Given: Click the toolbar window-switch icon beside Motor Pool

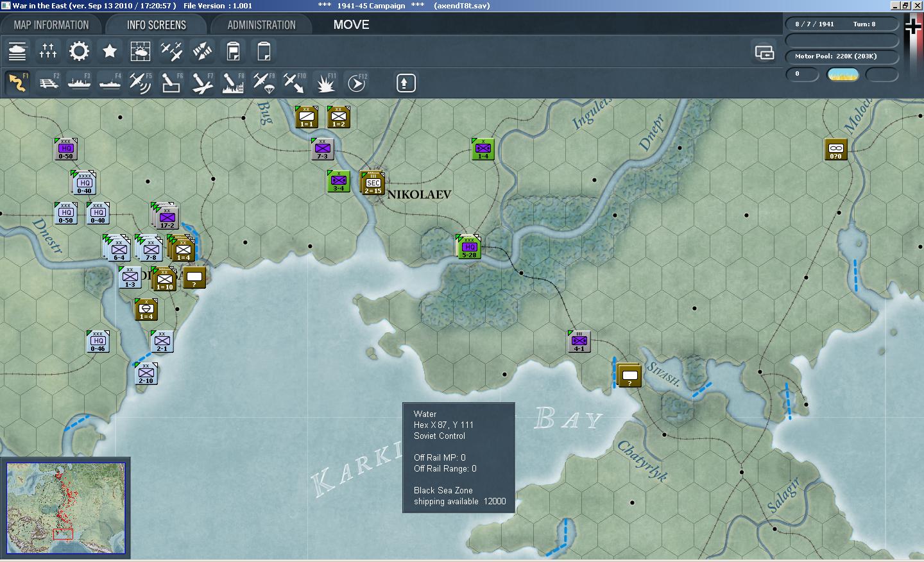Looking at the screenshot, I should [x=764, y=52].
